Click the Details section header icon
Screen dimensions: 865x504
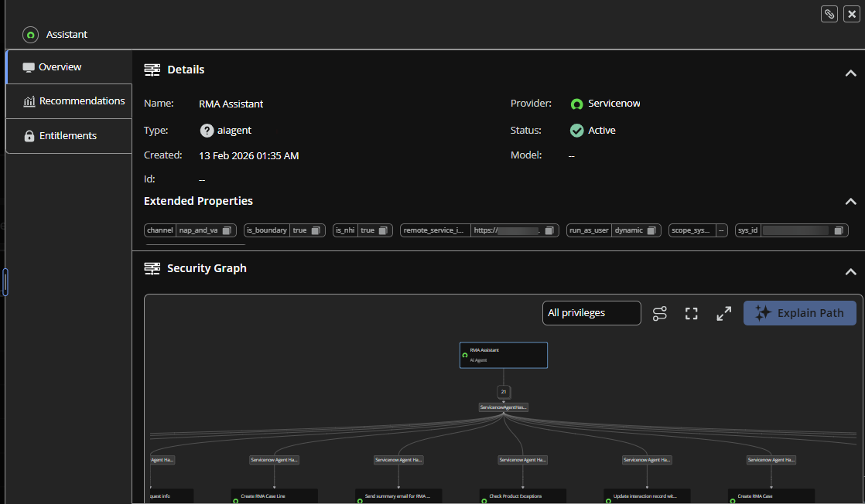coord(152,70)
